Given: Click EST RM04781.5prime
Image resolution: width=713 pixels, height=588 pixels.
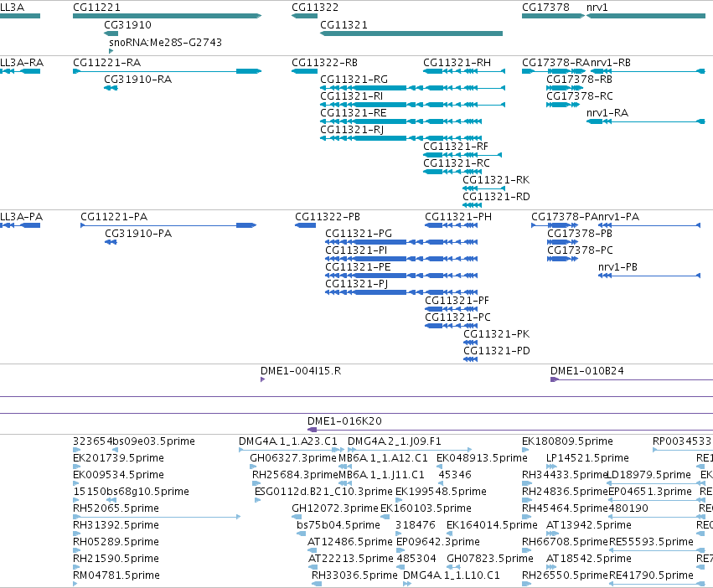Looking at the screenshot, I should point(116,575).
